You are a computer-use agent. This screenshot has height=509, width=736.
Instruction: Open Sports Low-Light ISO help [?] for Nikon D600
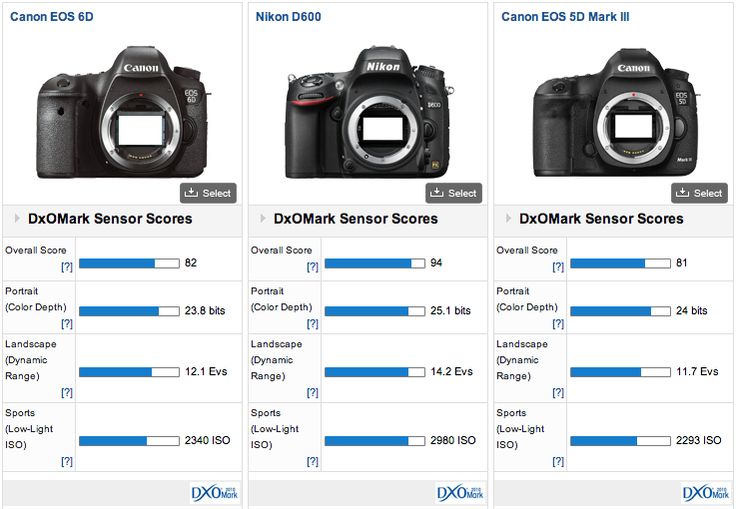click(x=313, y=461)
